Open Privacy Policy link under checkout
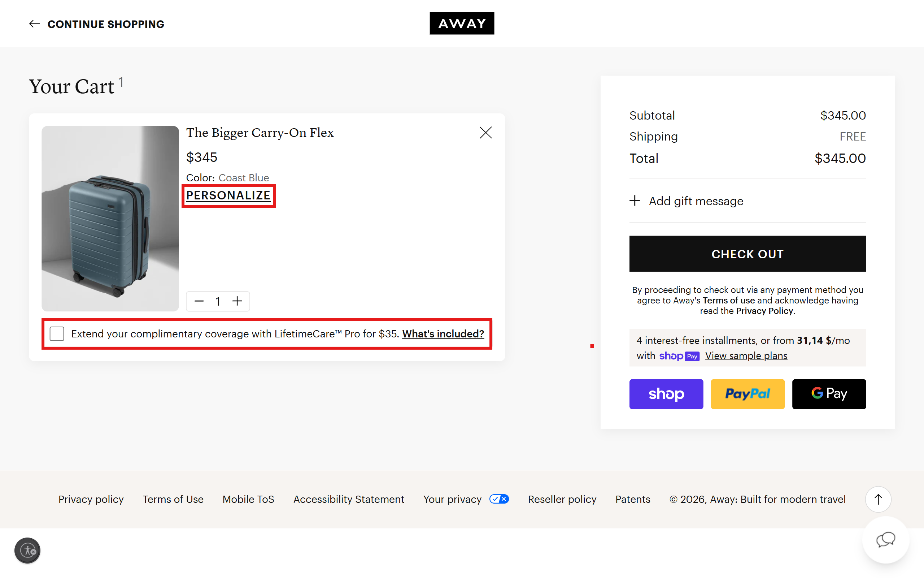The image size is (924, 578). pos(764,311)
